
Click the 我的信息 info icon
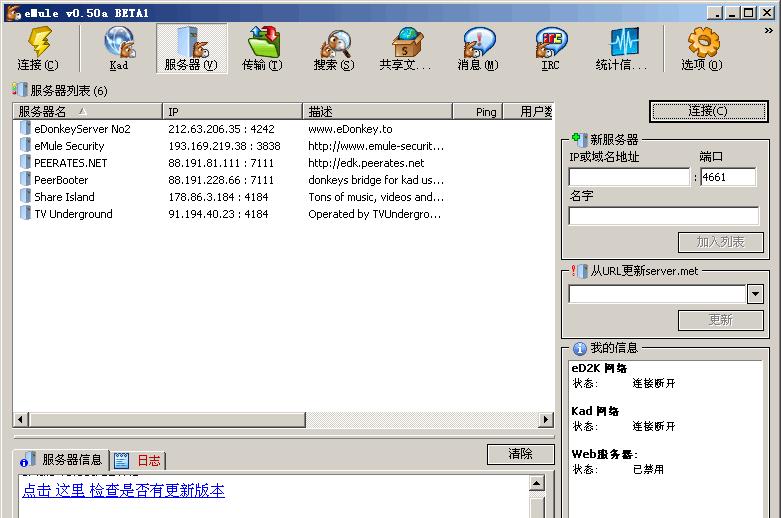tap(579, 349)
